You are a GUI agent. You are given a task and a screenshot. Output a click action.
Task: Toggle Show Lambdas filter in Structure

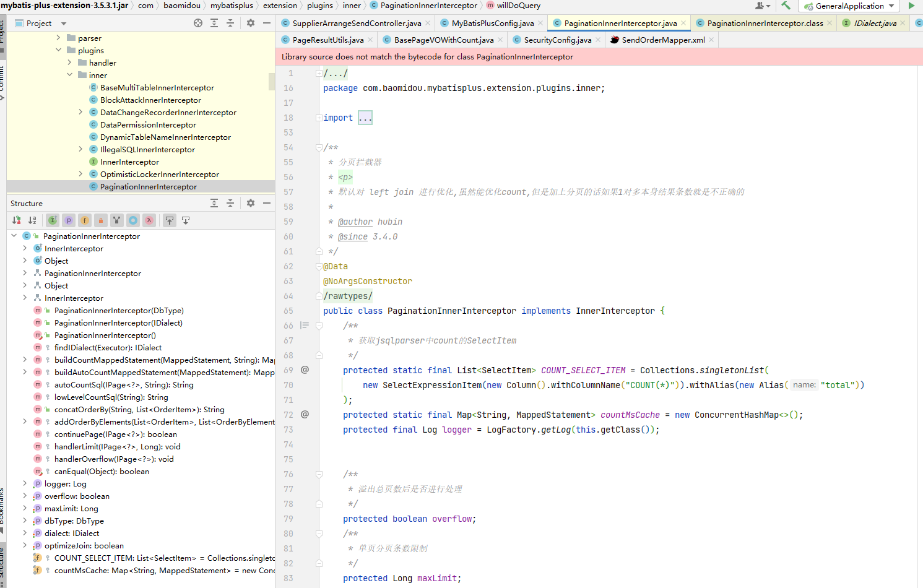pos(149,220)
